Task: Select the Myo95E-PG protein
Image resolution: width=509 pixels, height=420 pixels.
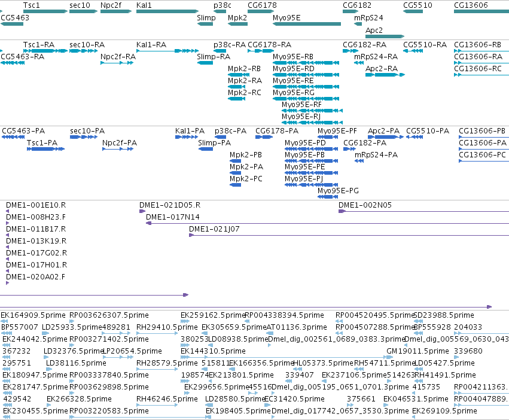Action: (x=328, y=196)
